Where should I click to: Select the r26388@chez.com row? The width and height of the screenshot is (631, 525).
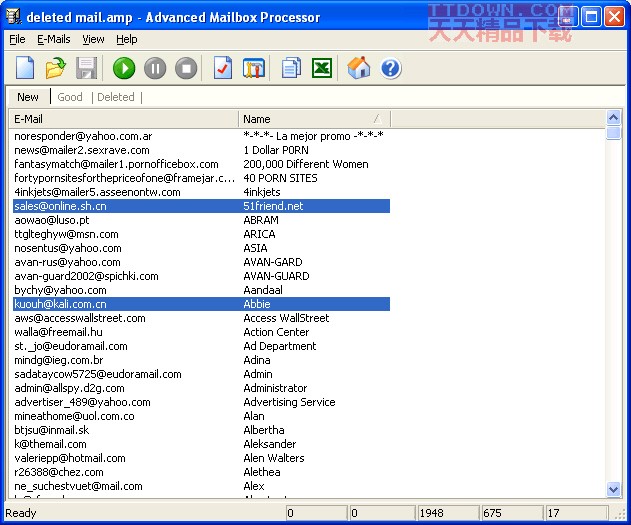click(x=201, y=472)
